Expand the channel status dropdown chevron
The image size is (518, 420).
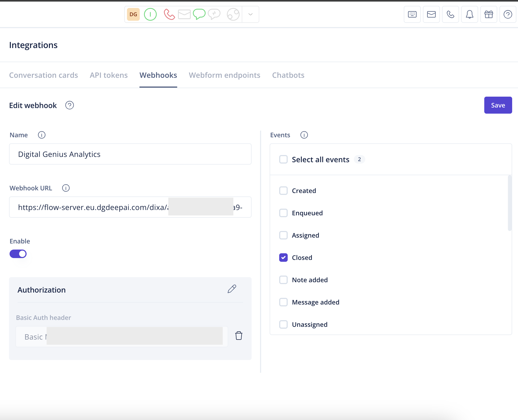[250, 14]
